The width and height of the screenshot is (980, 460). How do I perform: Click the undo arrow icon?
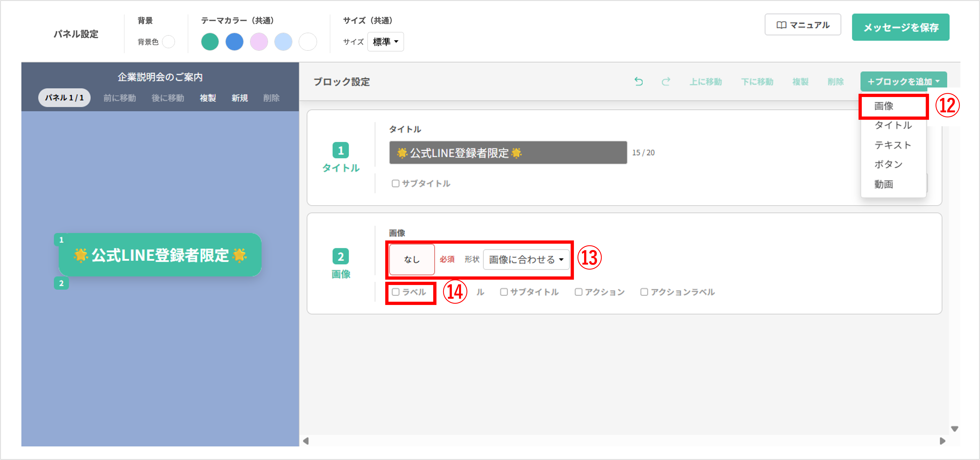[x=638, y=81]
